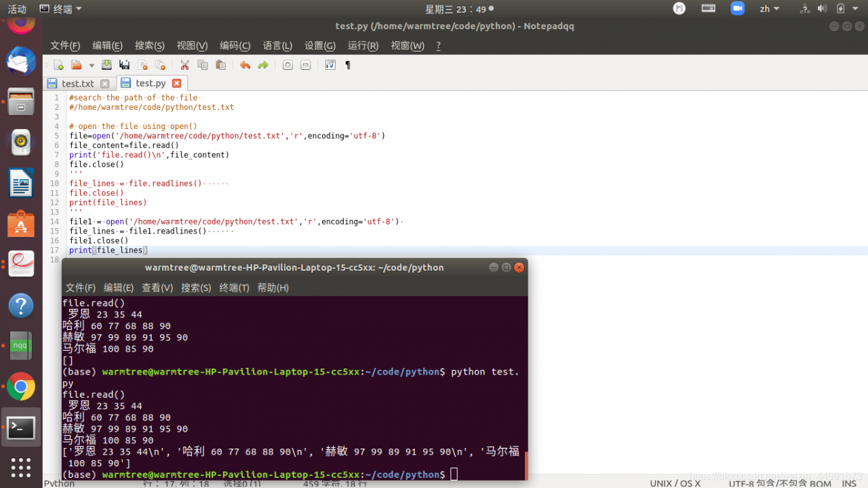Toggle the word wrap toolbar icon

330,65
